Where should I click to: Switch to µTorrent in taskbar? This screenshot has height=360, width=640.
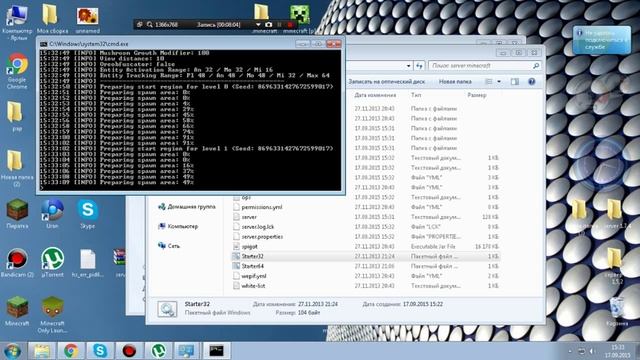[158, 351]
